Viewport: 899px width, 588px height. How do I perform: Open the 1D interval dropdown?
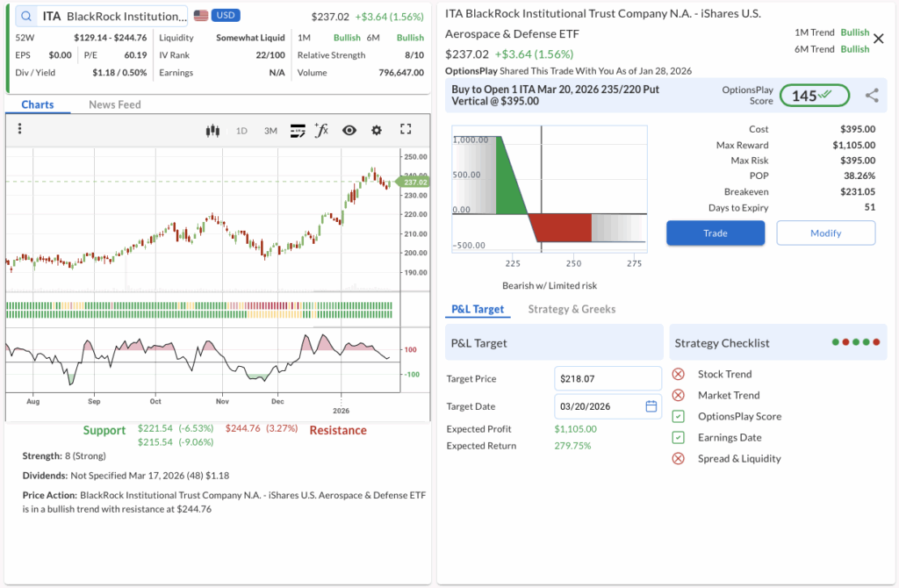(241, 131)
